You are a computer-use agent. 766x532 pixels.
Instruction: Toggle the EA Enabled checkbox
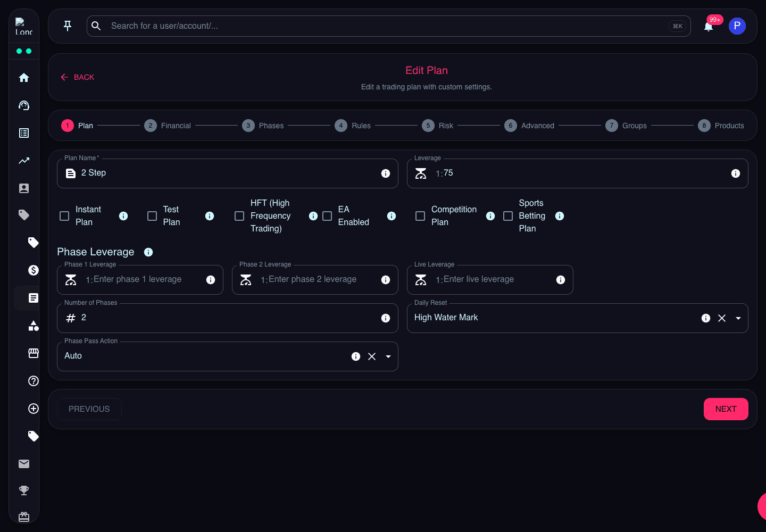tap(327, 216)
